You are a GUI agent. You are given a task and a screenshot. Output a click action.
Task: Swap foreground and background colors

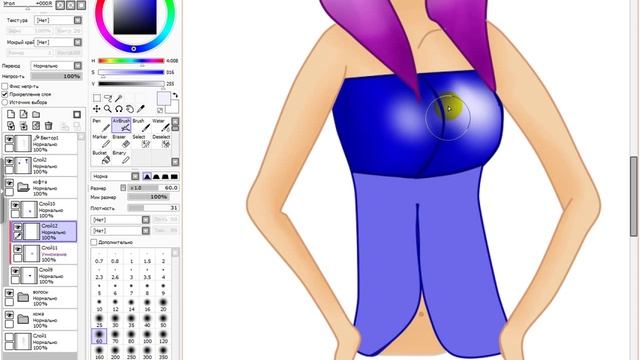pos(176,95)
